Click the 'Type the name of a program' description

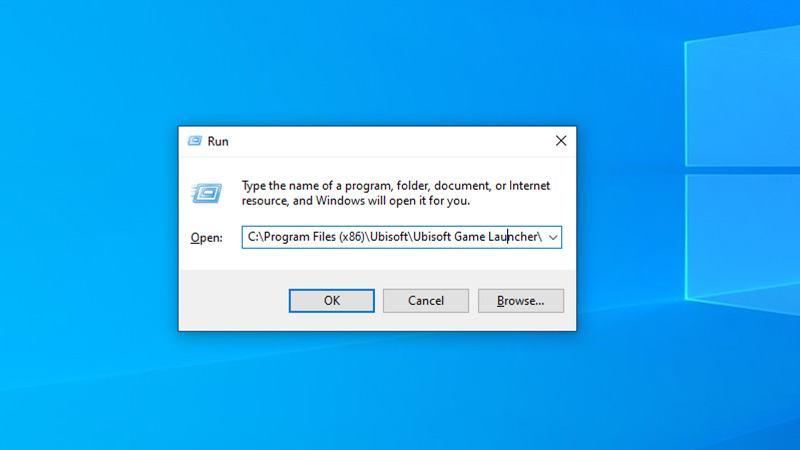tap(395, 193)
